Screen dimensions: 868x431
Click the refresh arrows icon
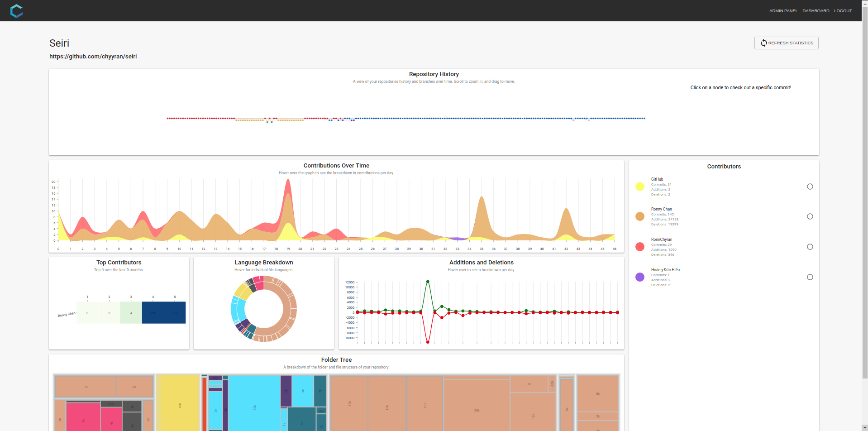763,43
